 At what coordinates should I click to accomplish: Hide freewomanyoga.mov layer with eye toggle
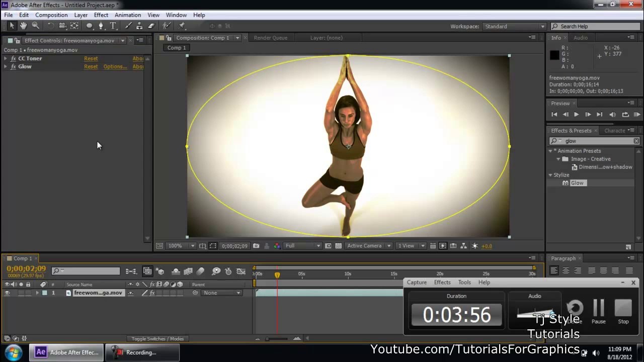pyautogui.click(x=7, y=293)
